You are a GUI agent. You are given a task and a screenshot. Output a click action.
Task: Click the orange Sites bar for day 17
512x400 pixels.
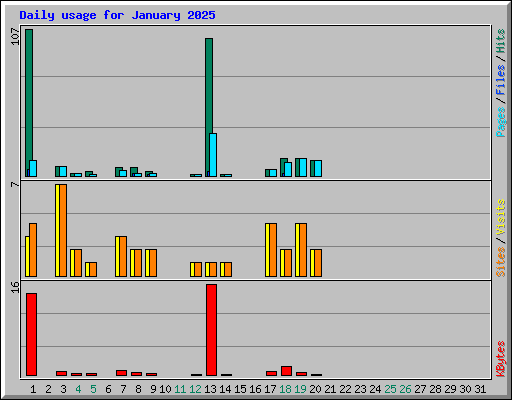pyautogui.click(x=273, y=250)
